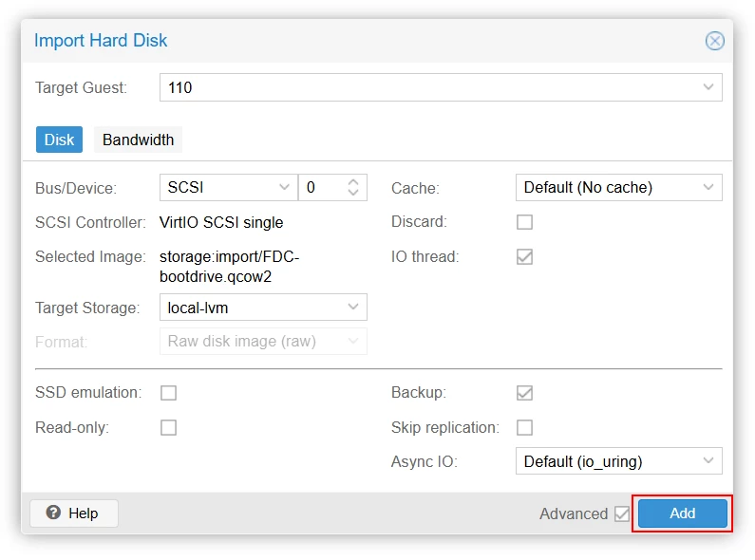Expand the Target Guest dropdown arrow
Viewport: 755px width, 560px height.
pos(708,87)
